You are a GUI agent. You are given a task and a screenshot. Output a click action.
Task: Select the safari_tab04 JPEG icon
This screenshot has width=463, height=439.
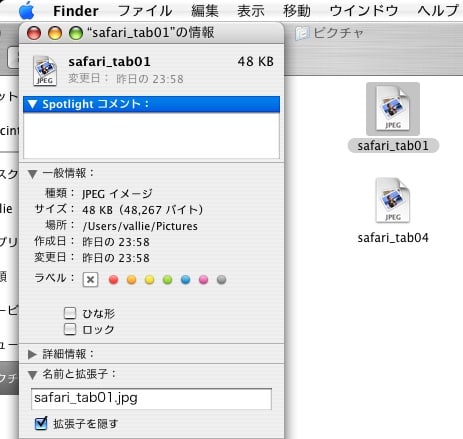tap(393, 200)
